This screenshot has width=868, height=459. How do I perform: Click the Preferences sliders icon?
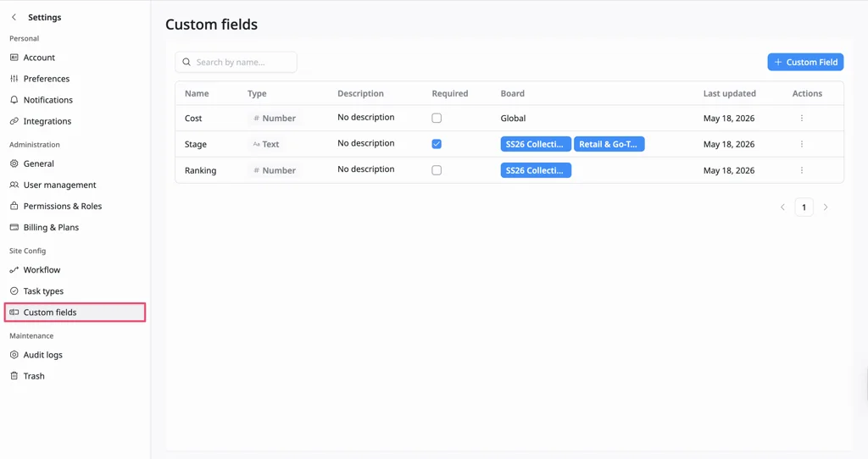(x=14, y=79)
